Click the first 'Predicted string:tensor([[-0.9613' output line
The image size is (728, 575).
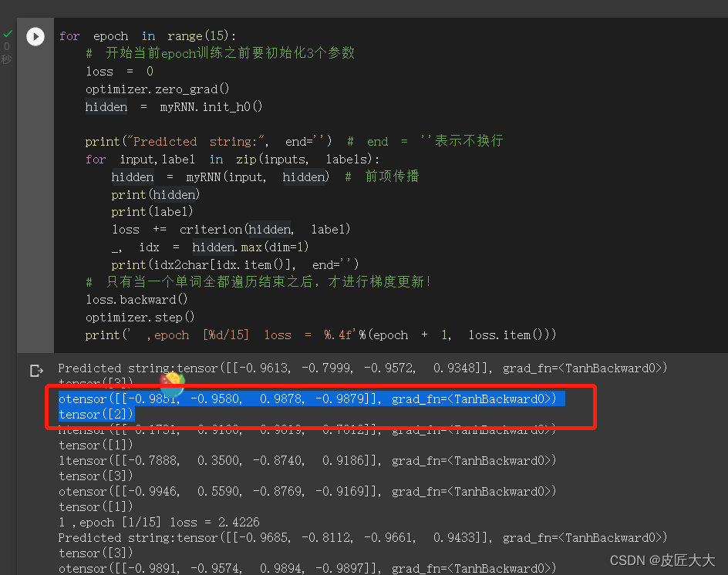362,368
